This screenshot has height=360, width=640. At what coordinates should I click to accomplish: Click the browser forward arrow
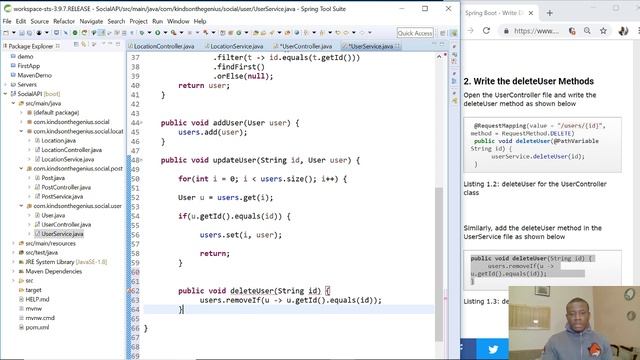tap(470, 31)
